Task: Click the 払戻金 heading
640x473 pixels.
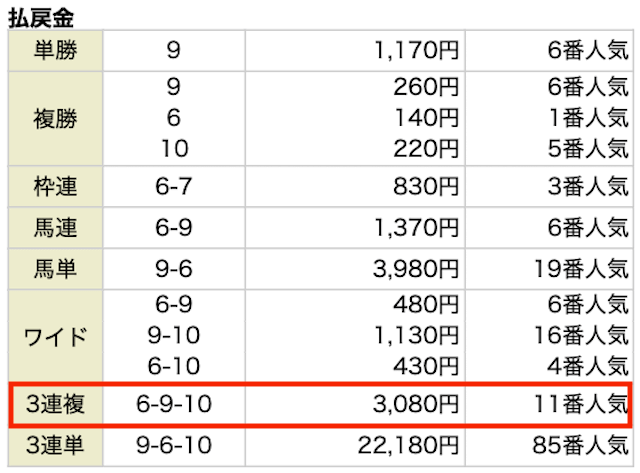Action: [41, 18]
